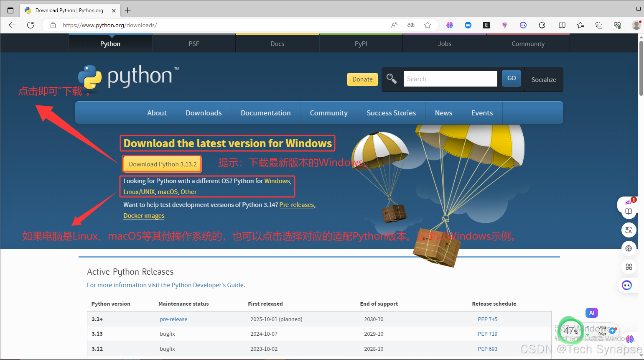This screenshot has height=360, width=644.
Task: Open floating sidebar assistant face icon
Action: [x=627, y=285]
